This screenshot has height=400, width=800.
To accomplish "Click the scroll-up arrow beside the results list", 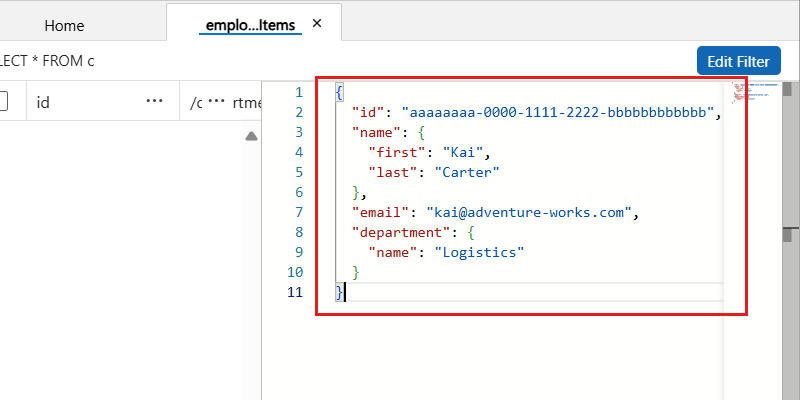I will click(251, 136).
